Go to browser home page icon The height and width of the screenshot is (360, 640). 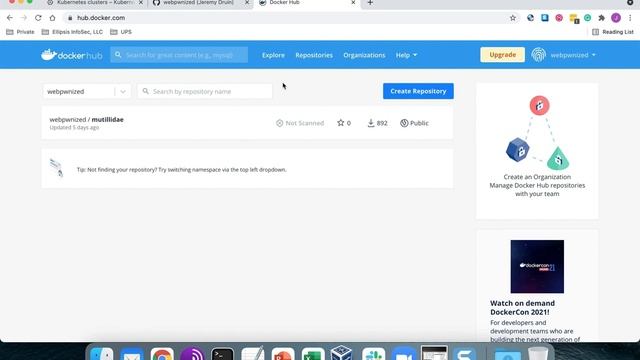click(x=52, y=18)
